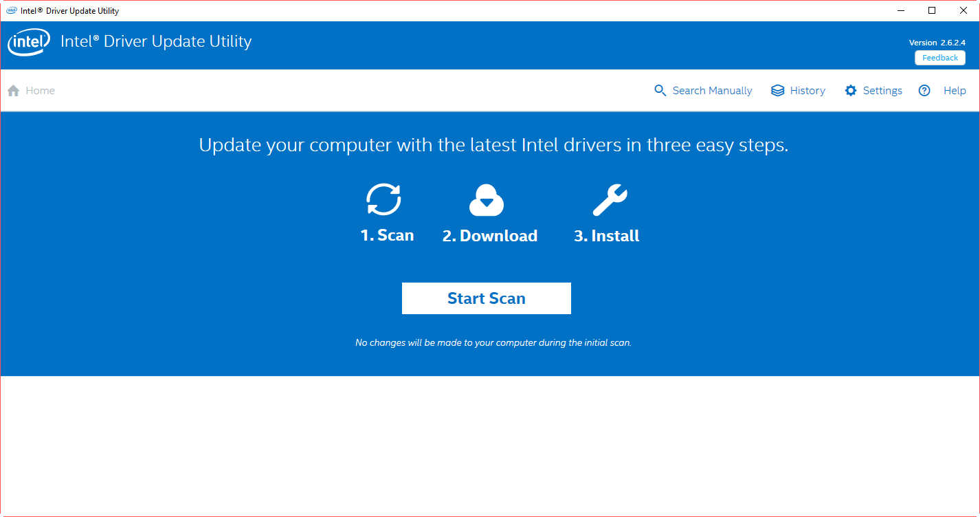Screen dimensions: 980x517
Task: Click the wrench Install icon
Action: 610,200
